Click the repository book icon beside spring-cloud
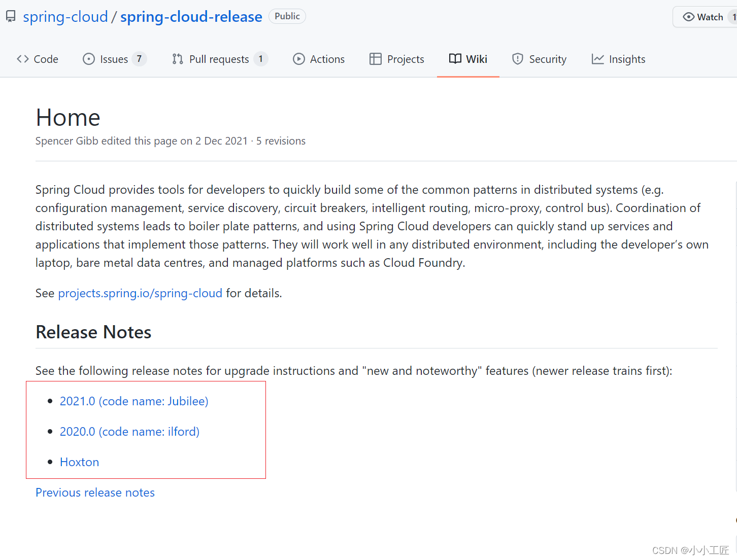Screen dimensions: 737x560 click(x=11, y=17)
